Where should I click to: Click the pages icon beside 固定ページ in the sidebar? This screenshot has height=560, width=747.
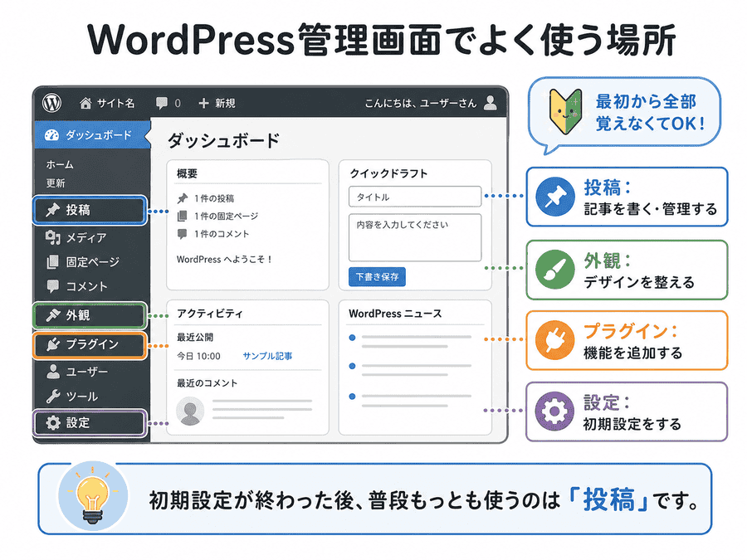click(x=52, y=261)
